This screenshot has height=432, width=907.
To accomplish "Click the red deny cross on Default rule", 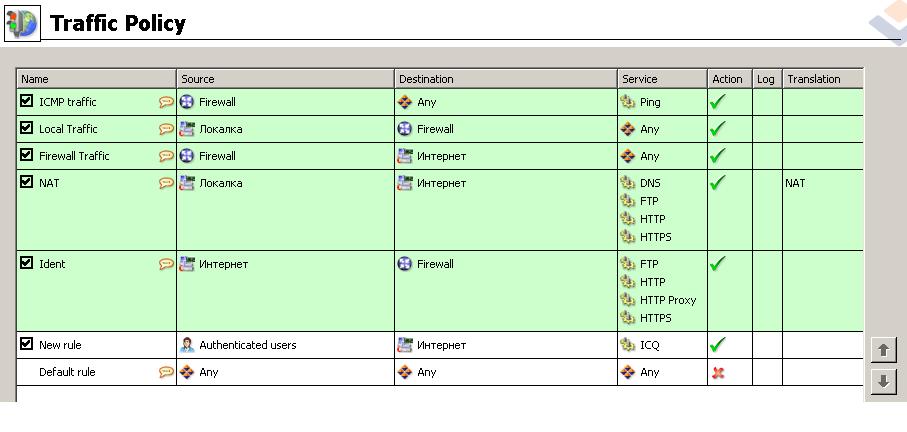I will [717, 372].
